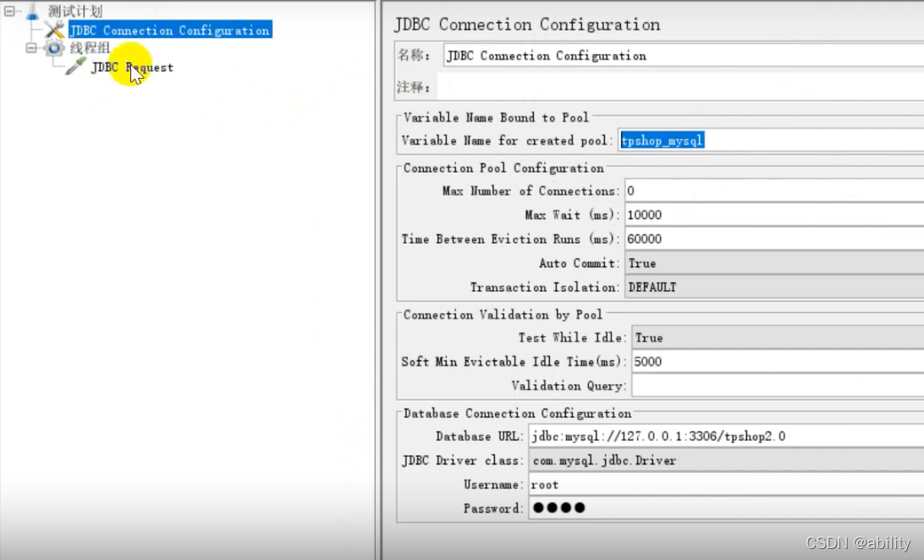Viewport: 924px width, 560px height.
Task: Click the 注释 comments field
Action: pos(680,87)
